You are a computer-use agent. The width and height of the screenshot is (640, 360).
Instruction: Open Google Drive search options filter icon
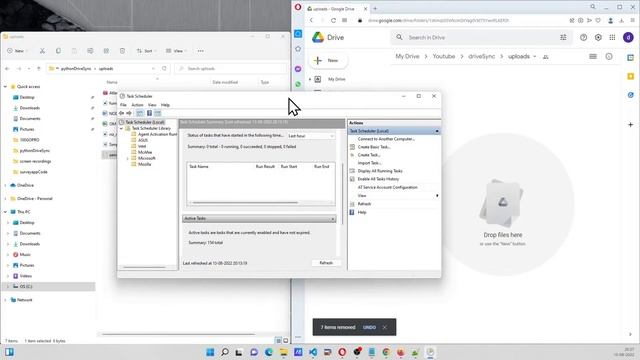click(x=563, y=37)
